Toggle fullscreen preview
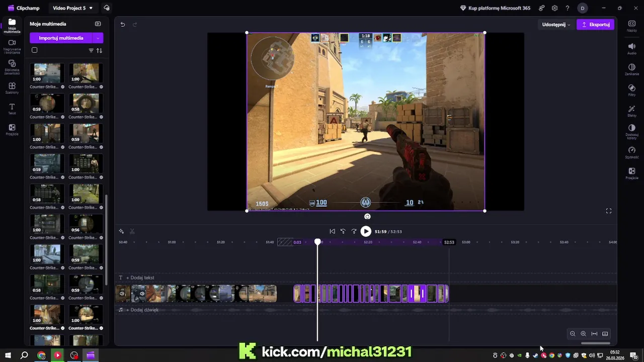Image resolution: width=644 pixels, height=362 pixels. pos(609,211)
